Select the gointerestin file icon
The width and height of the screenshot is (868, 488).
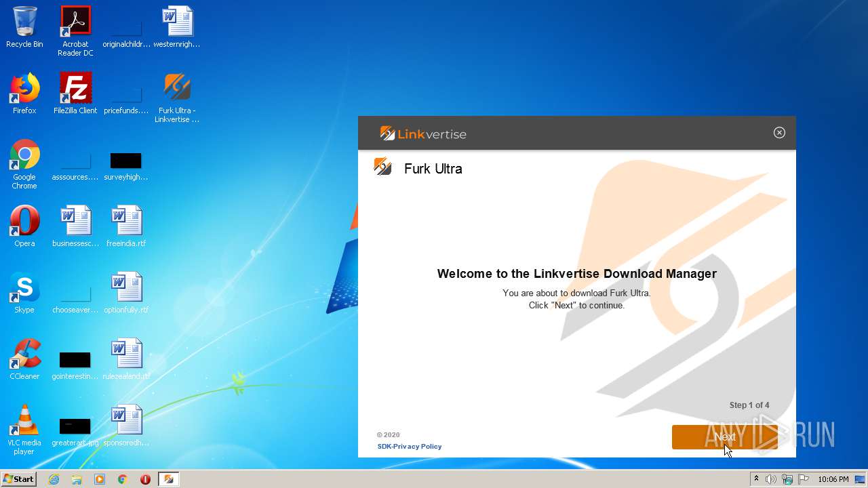pos(75,366)
